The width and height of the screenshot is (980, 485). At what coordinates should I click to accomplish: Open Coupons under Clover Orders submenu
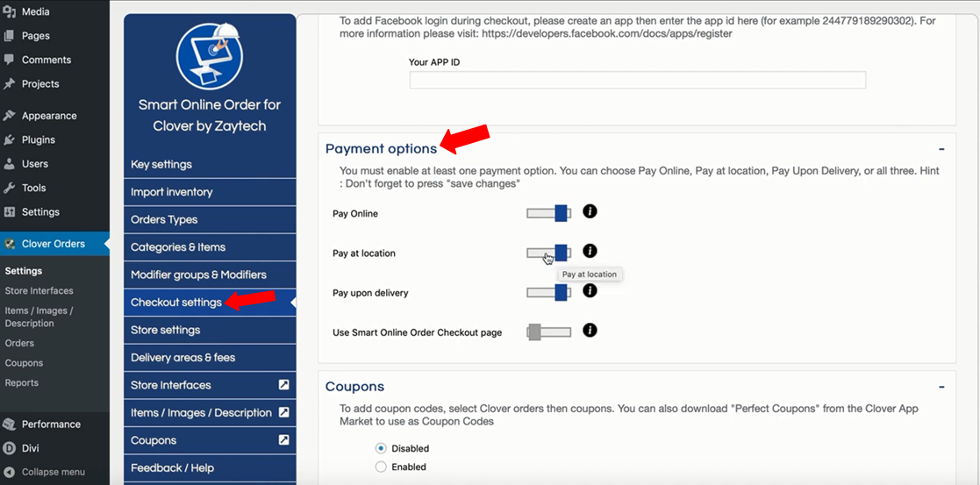pyautogui.click(x=24, y=363)
